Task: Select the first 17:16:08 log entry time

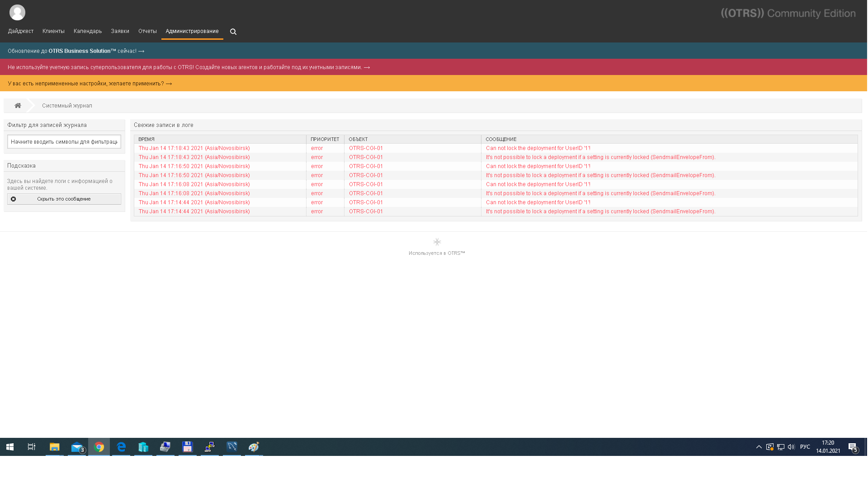Action: coord(194,184)
